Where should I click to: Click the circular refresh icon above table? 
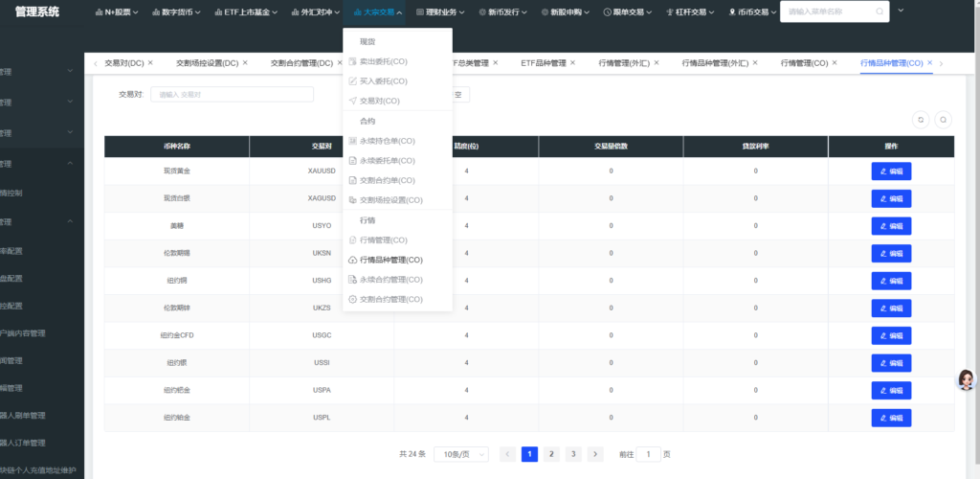(921, 120)
